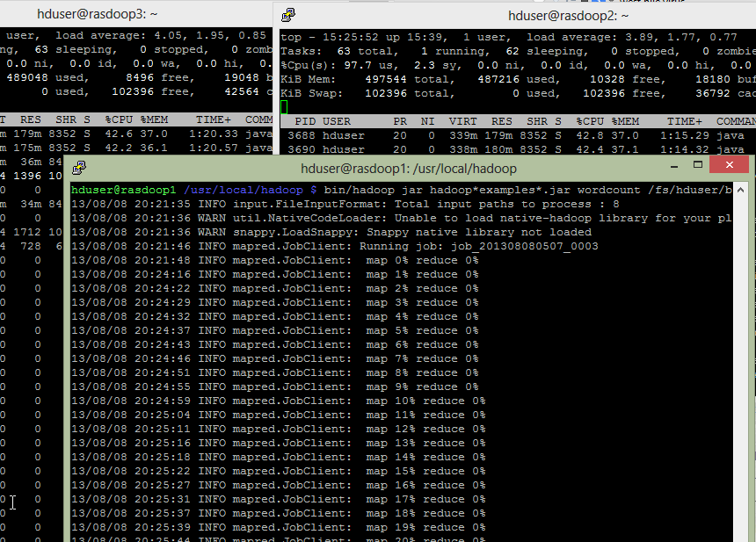Minimize the rasdoop1 hadoop window
This screenshot has height=542, width=756.
point(674,165)
